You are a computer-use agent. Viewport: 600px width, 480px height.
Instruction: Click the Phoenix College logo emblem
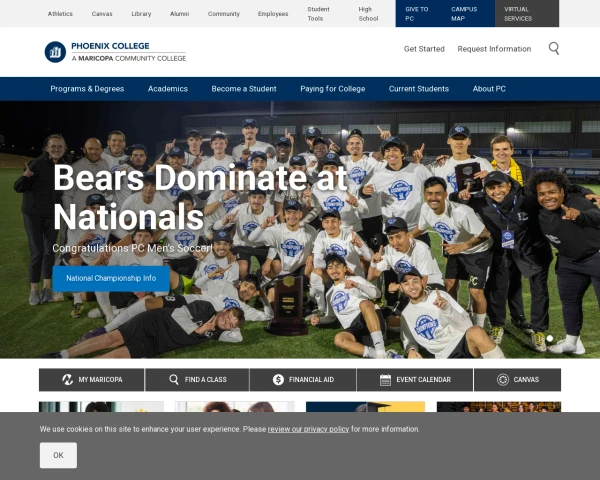click(55, 52)
